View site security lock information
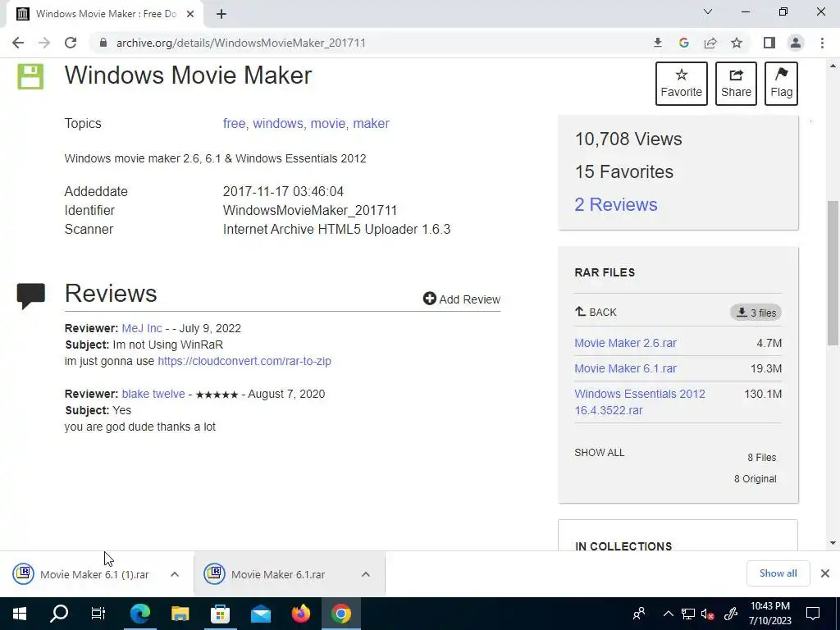This screenshot has width=840, height=630. (103, 43)
